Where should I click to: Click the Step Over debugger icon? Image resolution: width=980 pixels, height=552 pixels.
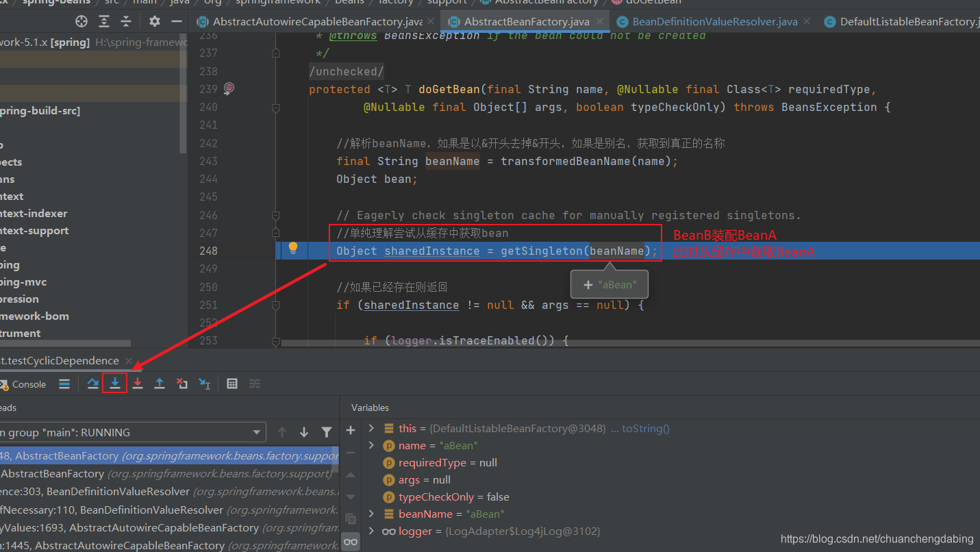coord(93,384)
